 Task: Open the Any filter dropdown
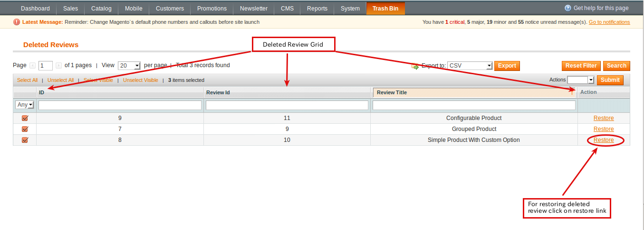(25, 105)
